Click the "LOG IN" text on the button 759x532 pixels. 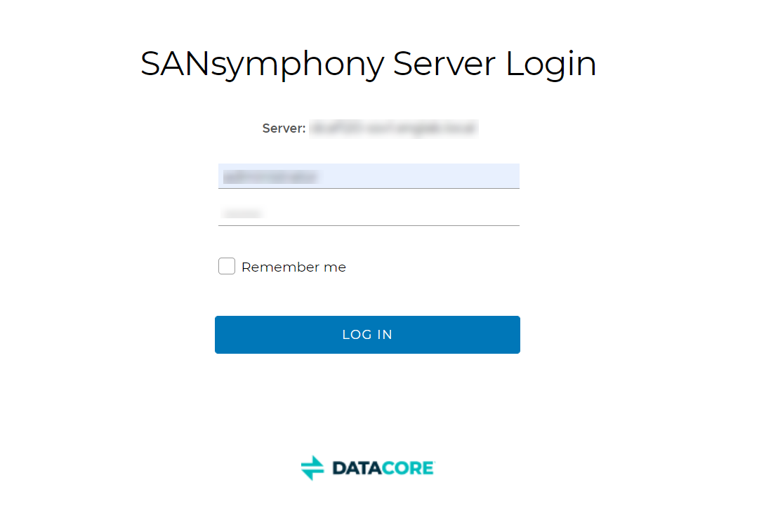tap(367, 335)
